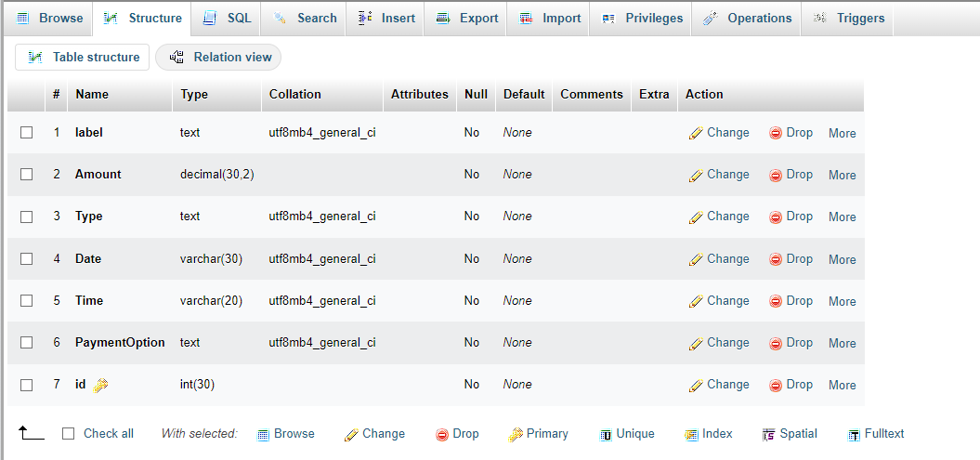The image size is (980, 460).
Task: Click the Table structure button
Action: pos(83,57)
